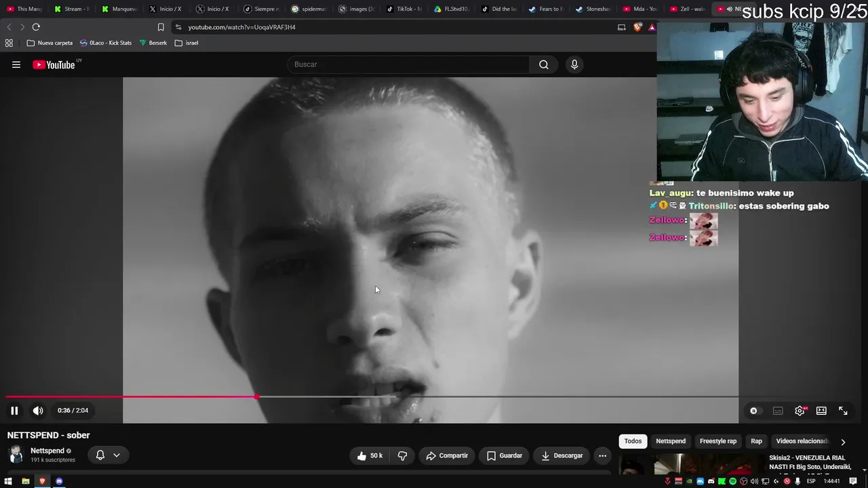The width and height of the screenshot is (868, 488).
Task: Open Spotify tray icon
Action: (x=732, y=481)
